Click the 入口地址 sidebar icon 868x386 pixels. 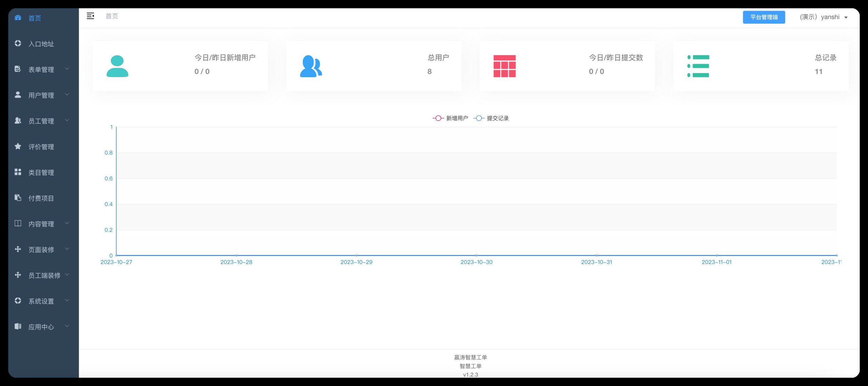18,43
